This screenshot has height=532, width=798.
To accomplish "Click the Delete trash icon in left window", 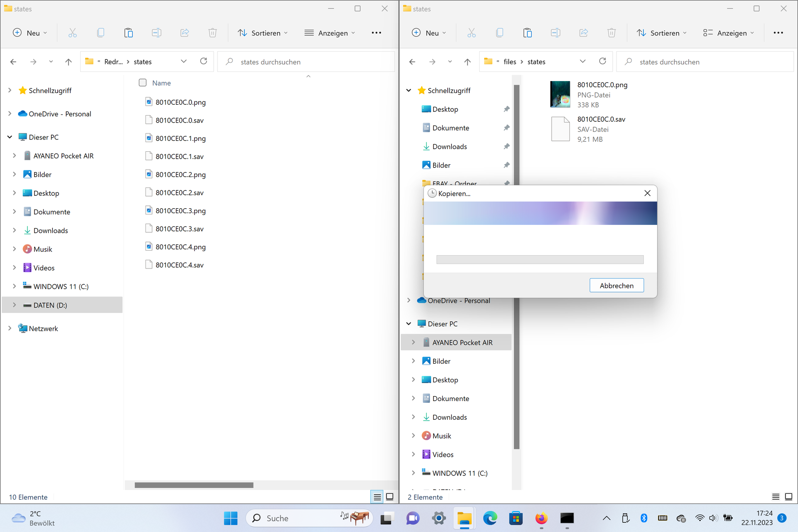I will [x=212, y=33].
